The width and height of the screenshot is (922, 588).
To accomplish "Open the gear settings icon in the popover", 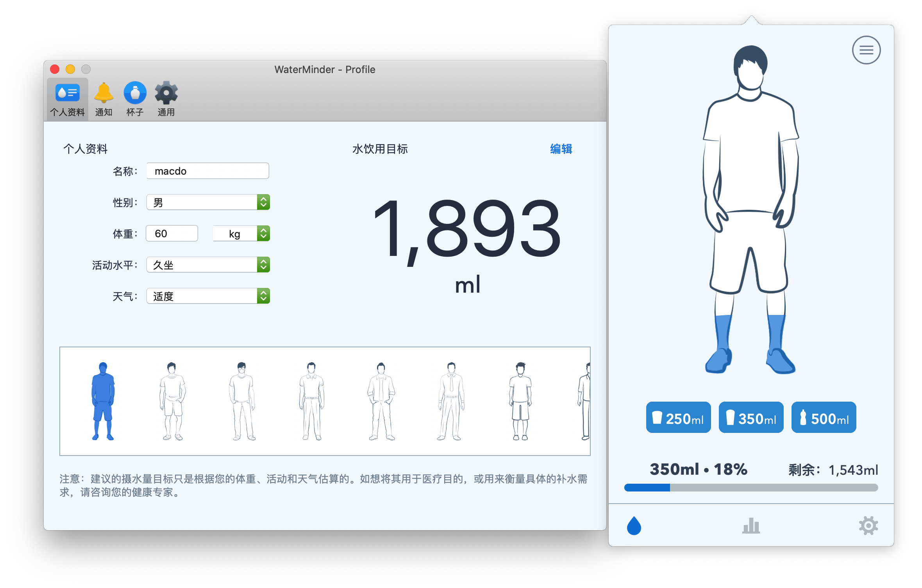I will (x=868, y=525).
